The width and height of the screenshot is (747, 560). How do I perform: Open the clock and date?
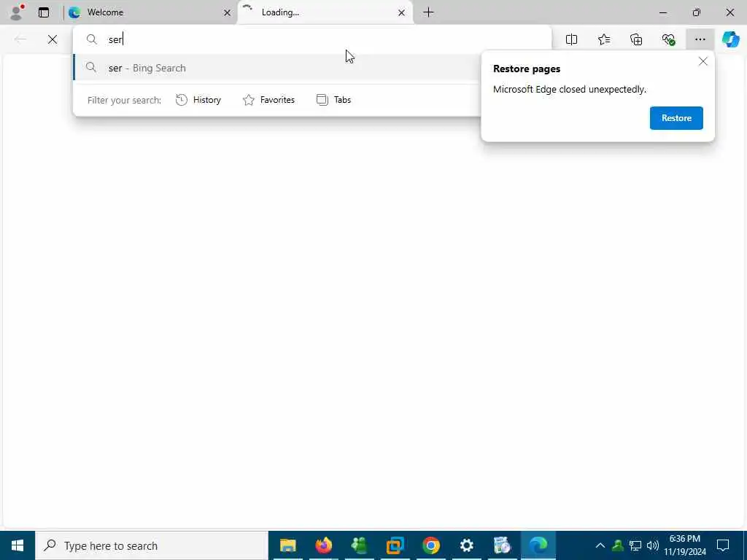pos(685,545)
